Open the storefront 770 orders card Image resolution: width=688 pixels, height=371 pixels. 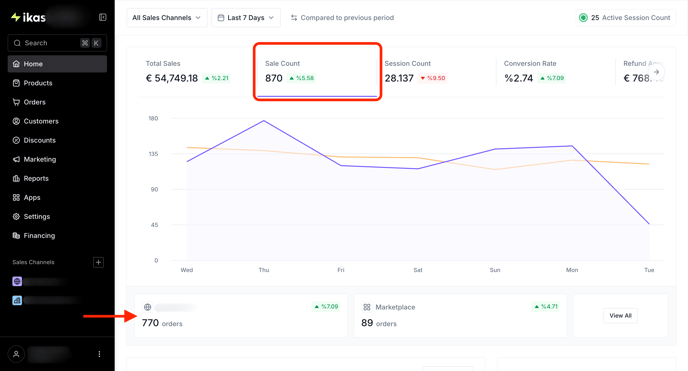coord(241,316)
